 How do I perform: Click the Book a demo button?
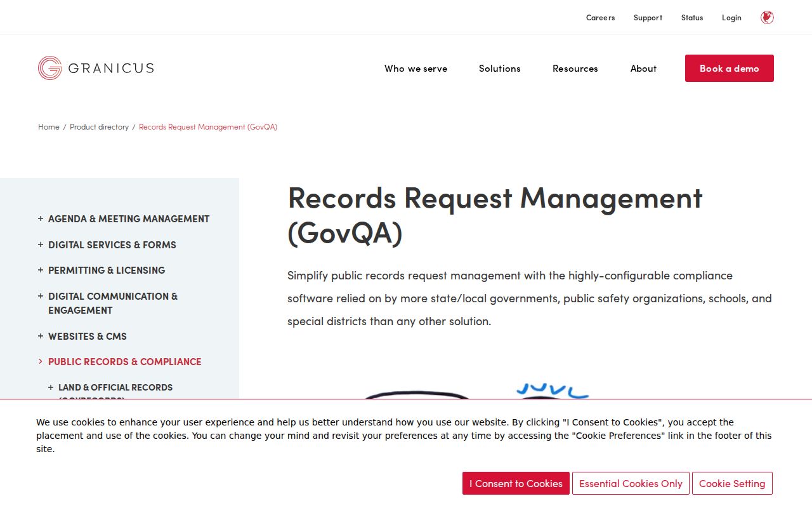730,68
